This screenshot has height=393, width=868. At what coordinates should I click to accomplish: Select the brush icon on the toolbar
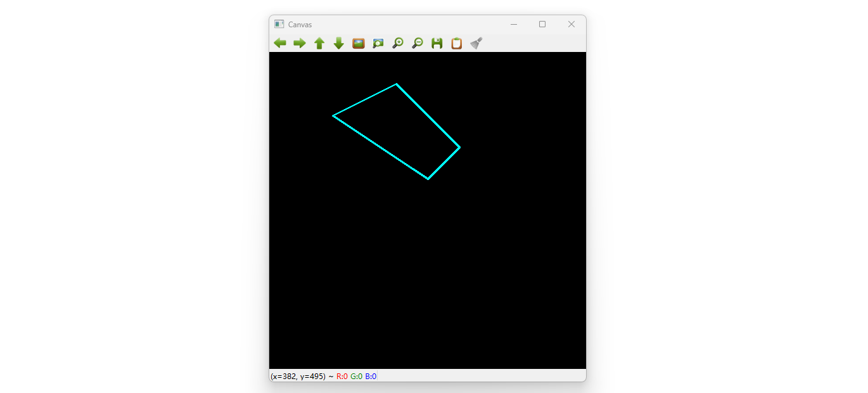[476, 42]
